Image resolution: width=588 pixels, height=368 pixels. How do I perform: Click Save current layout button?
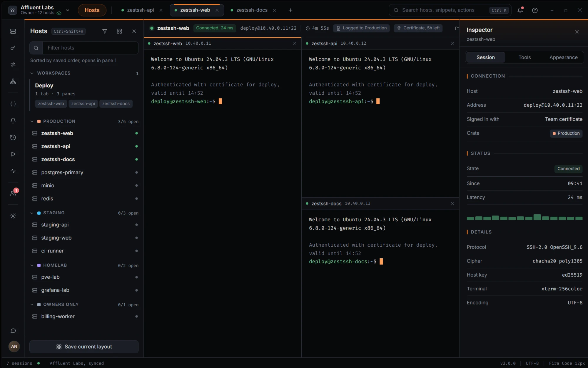point(84,347)
